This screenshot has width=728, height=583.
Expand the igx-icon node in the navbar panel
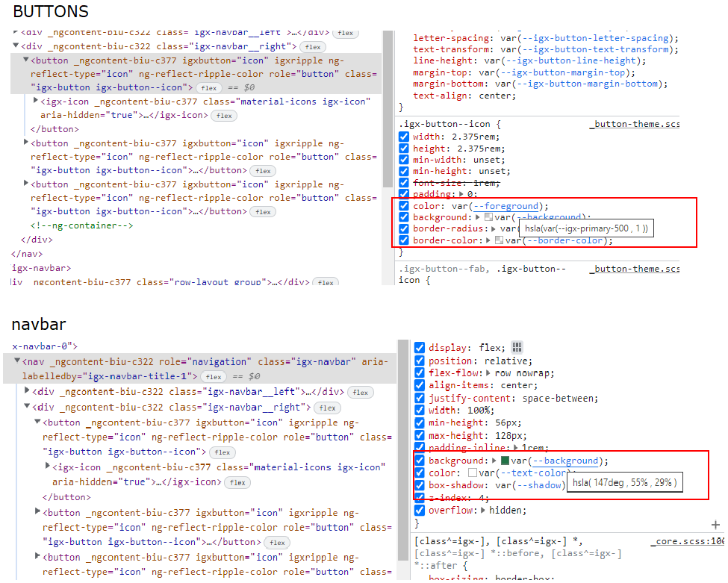coord(47,466)
